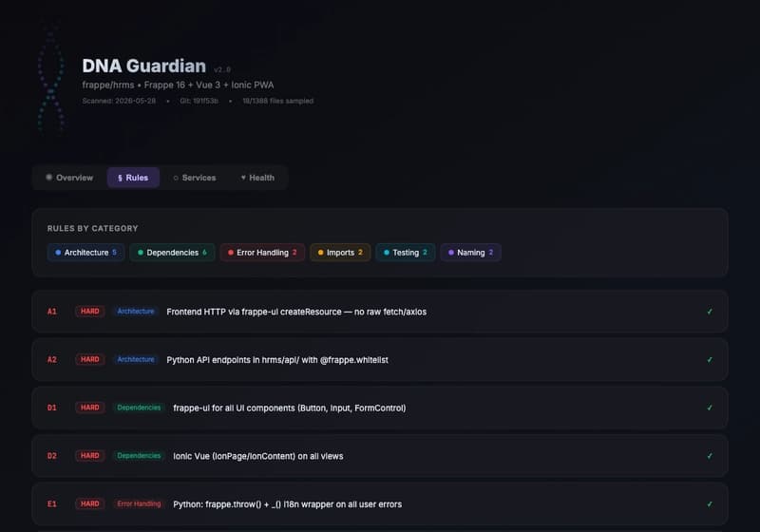Click the HARD badge on rule E1
Image resolution: width=760 pixels, height=532 pixels.
pos(90,503)
